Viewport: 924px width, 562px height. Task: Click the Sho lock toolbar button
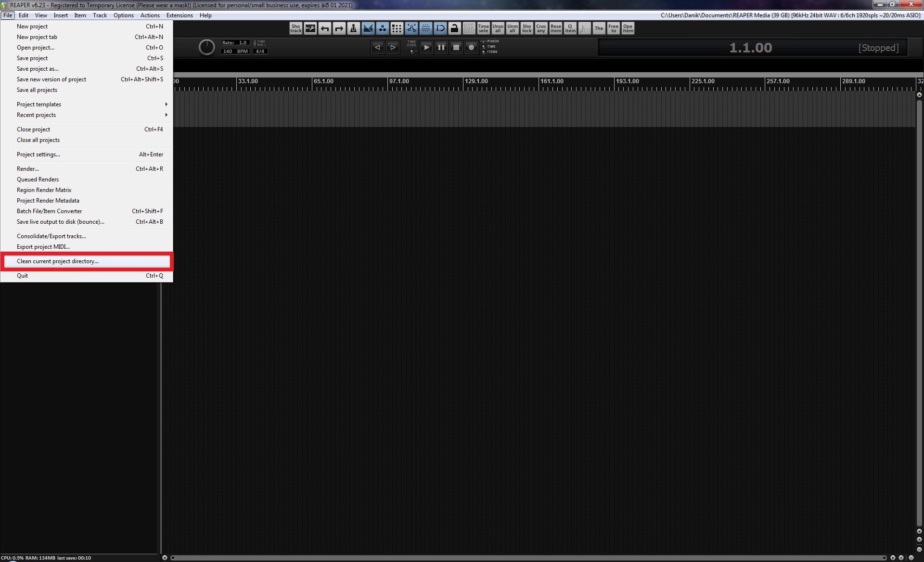(526, 28)
